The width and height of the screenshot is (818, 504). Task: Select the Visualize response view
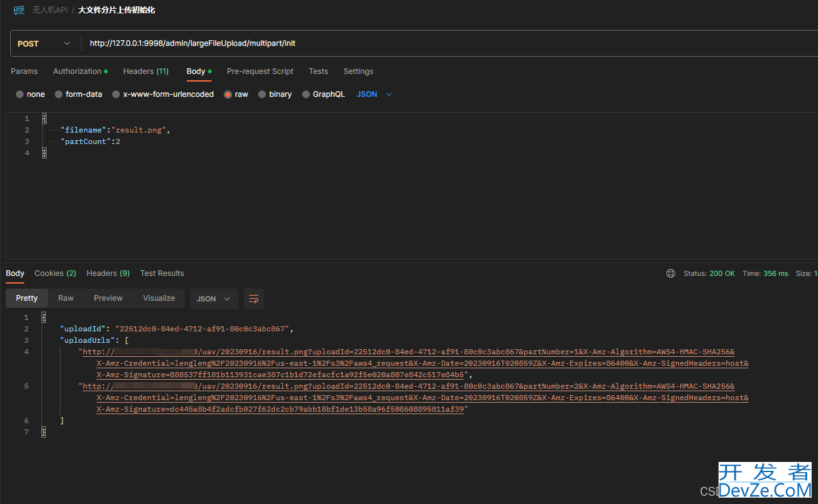[159, 298]
